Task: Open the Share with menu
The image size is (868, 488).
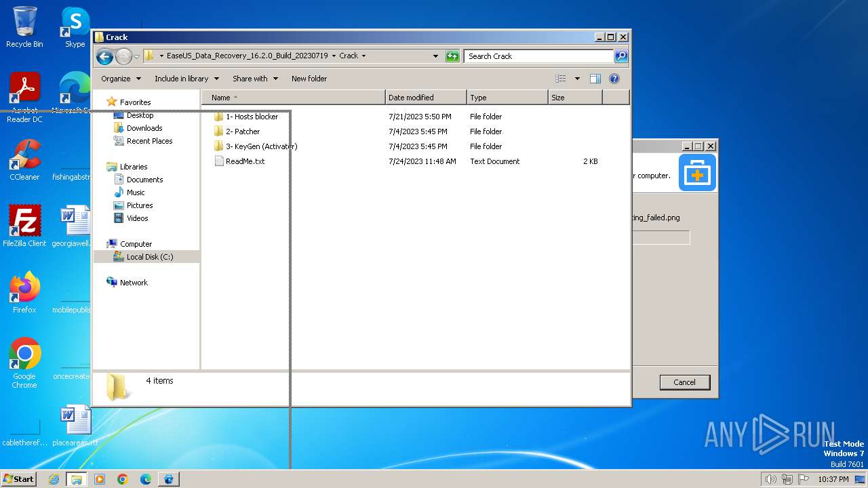Action: 255,79
